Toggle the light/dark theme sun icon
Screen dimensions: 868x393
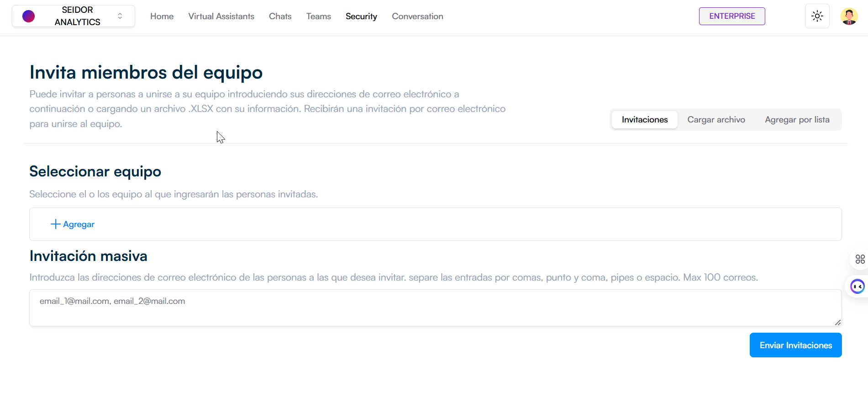pos(817,16)
